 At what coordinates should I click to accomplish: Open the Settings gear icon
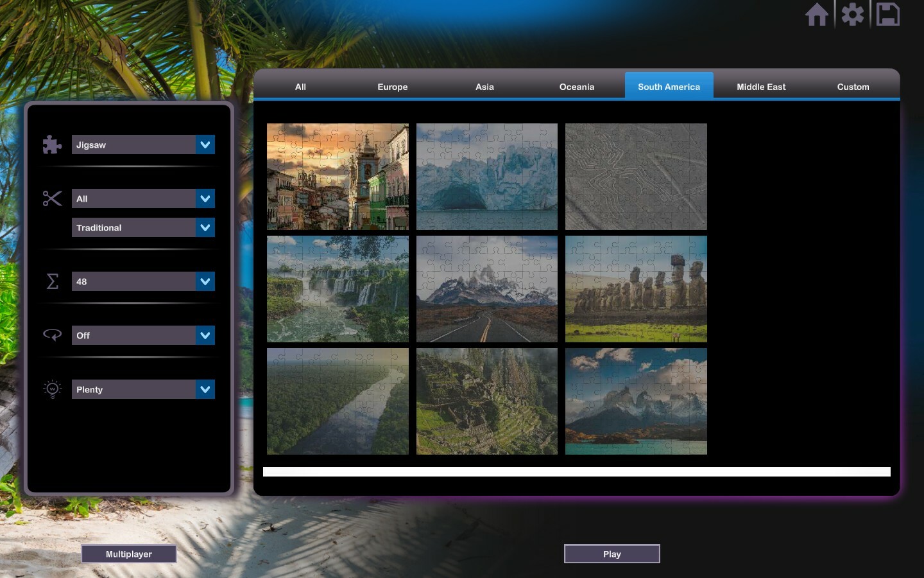tap(852, 13)
